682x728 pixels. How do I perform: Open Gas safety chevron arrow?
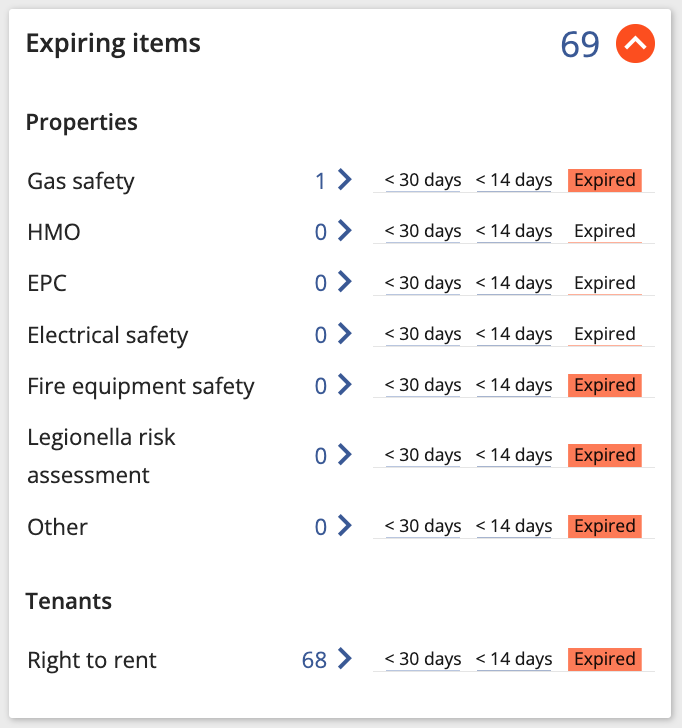pyautogui.click(x=344, y=179)
